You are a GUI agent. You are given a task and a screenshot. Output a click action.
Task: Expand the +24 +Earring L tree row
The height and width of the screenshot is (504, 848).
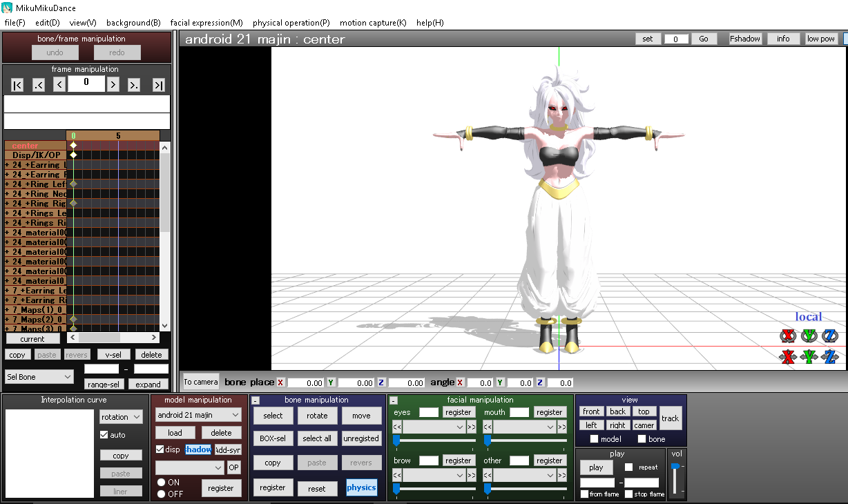coord(8,164)
